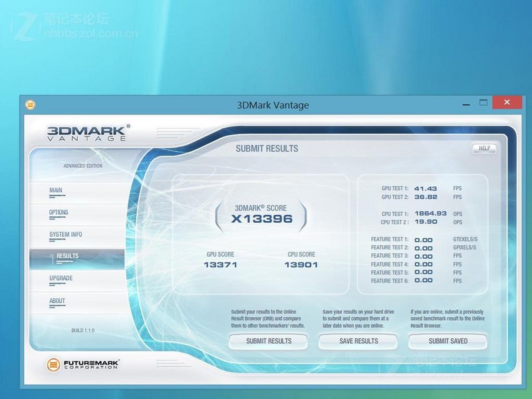This screenshot has height=399, width=532.
Task: Go to System Info page
Action: (x=77, y=237)
